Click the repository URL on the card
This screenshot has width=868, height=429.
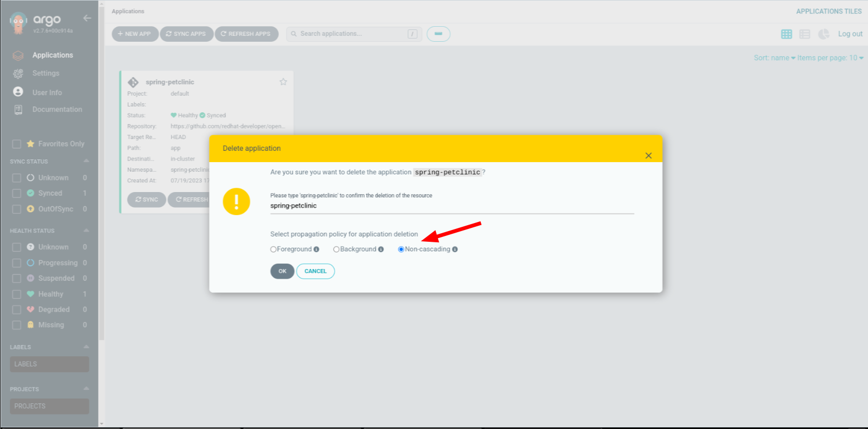click(228, 126)
